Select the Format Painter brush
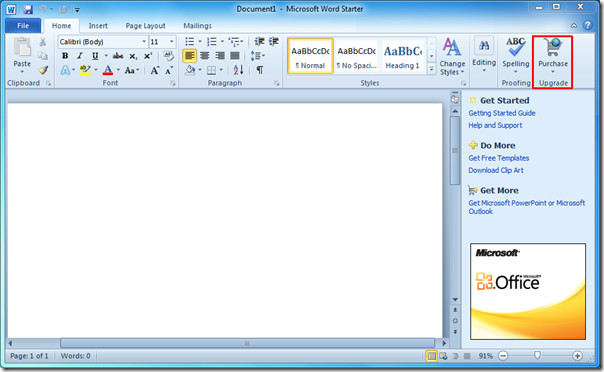604x372 pixels. coord(43,70)
